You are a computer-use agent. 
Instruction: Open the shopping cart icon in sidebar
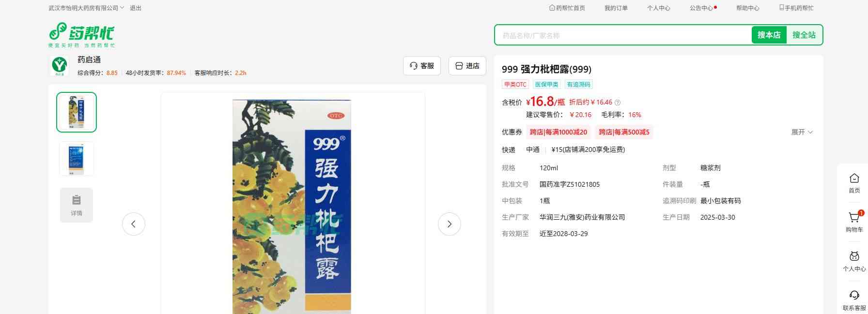point(854,217)
